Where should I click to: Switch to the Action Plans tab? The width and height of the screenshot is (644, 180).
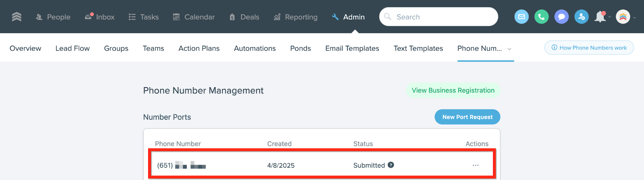click(x=199, y=48)
